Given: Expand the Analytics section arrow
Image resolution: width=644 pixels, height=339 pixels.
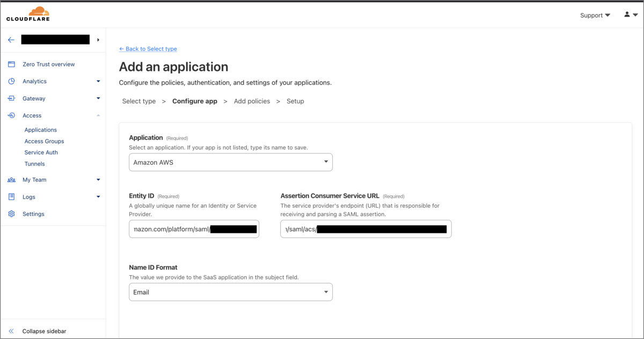Looking at the screenshot, I should tap(98, 82).
